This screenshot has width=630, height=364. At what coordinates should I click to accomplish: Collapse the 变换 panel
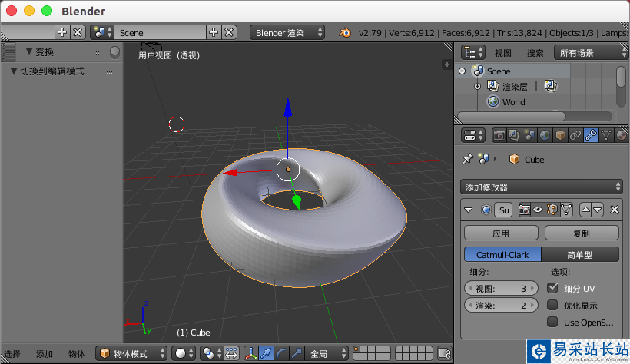pos(29,51)
